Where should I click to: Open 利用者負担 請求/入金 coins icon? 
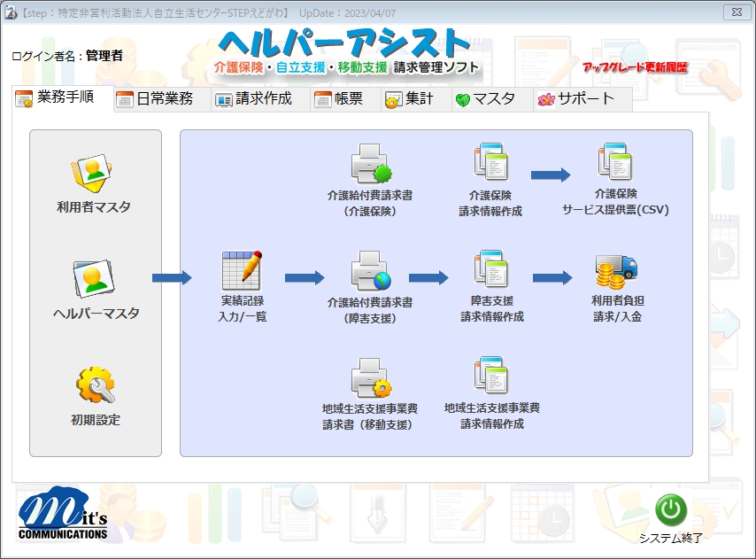[x=616, y=272]
